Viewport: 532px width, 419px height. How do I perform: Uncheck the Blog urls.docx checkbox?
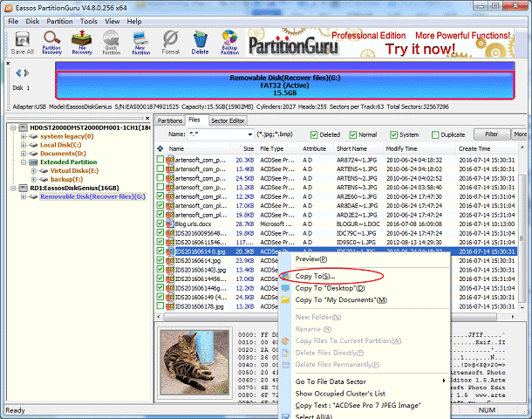pos(160,223)
